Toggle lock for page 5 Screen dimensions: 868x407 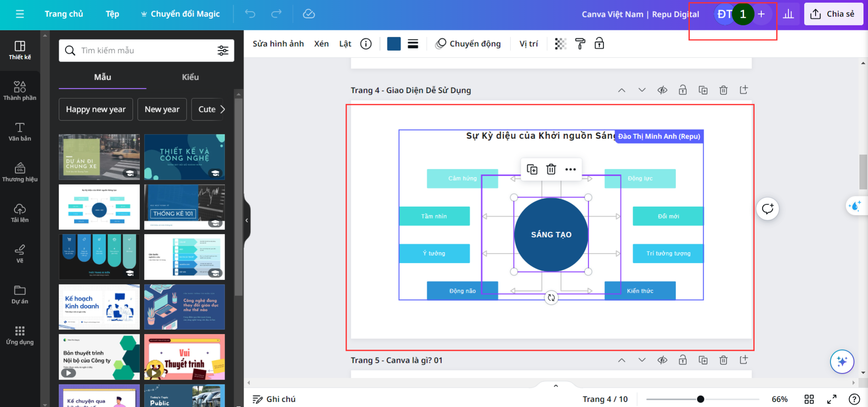coord(683,360)
